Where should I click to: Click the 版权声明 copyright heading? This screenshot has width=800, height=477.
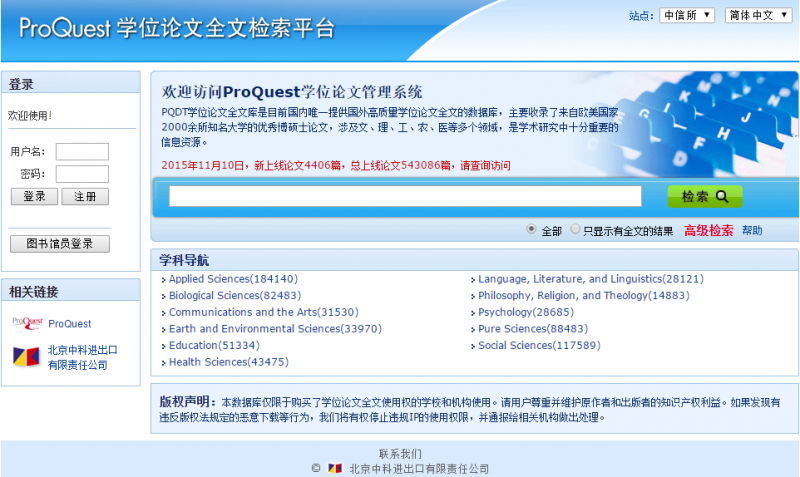(x=188, y=402)
